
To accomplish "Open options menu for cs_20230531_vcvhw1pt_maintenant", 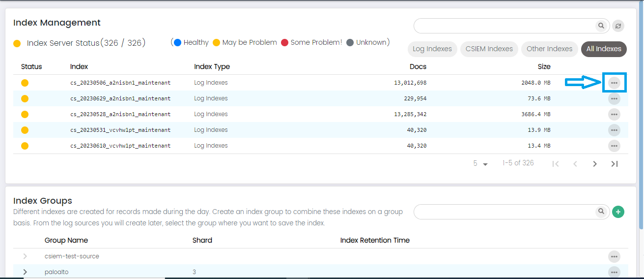I will [x=614, y=130].
